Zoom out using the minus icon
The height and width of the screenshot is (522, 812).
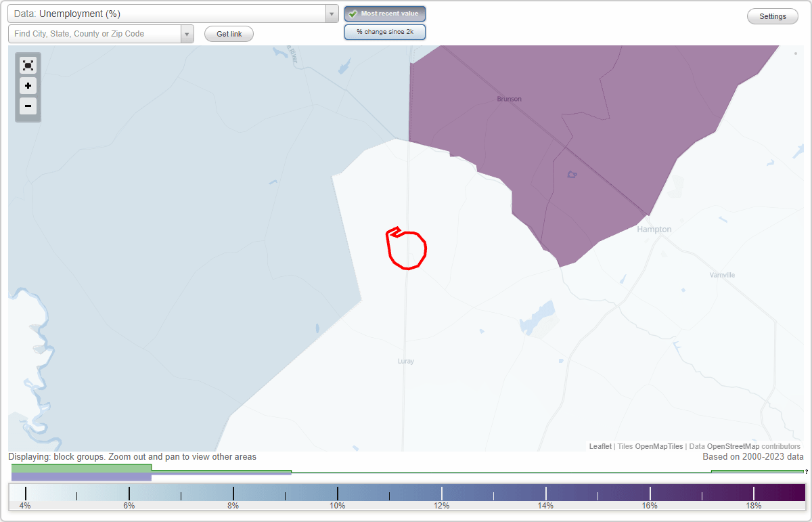(x=28, y=106)
